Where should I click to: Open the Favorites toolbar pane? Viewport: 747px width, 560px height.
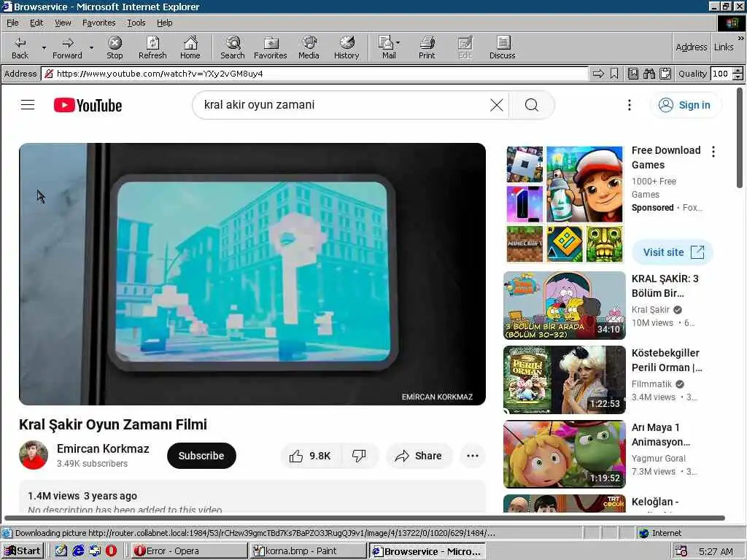pos(271,47)
